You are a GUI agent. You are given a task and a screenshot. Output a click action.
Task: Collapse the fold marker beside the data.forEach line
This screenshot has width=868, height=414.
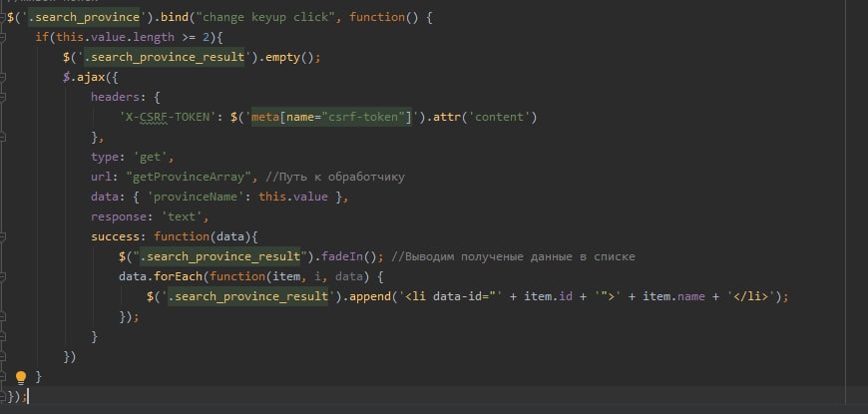(2, 276)
